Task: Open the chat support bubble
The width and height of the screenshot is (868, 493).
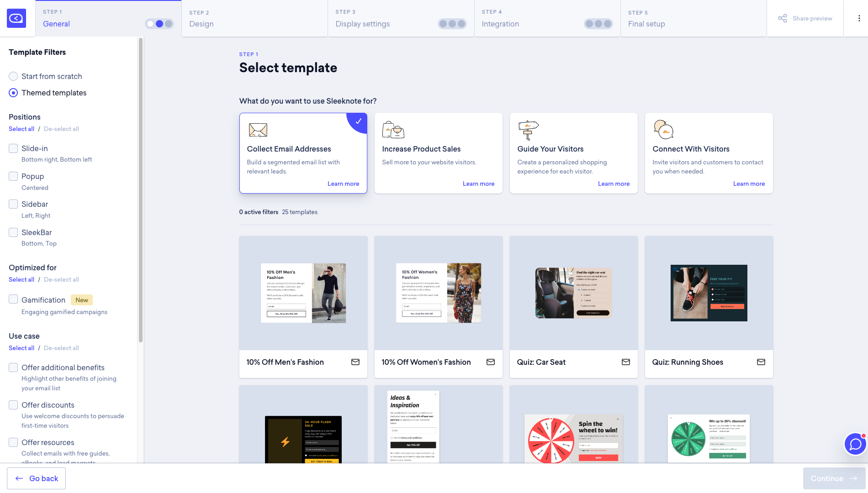Action: click(855, 444)
